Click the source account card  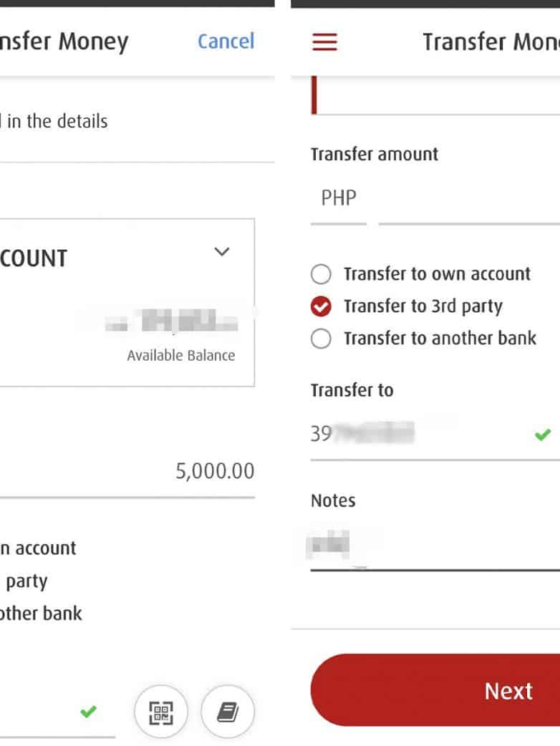pyautogui.click(x=122, y=301)
